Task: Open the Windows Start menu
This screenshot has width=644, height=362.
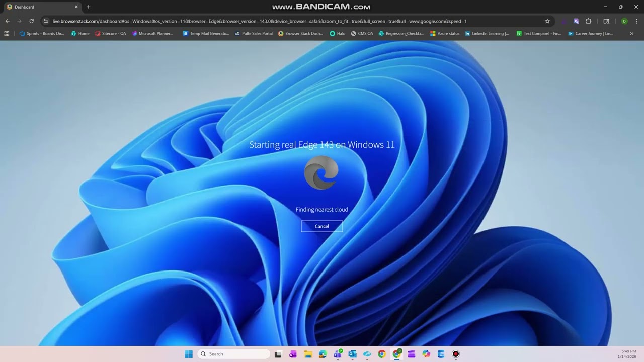Action: [x=189, y=354]
